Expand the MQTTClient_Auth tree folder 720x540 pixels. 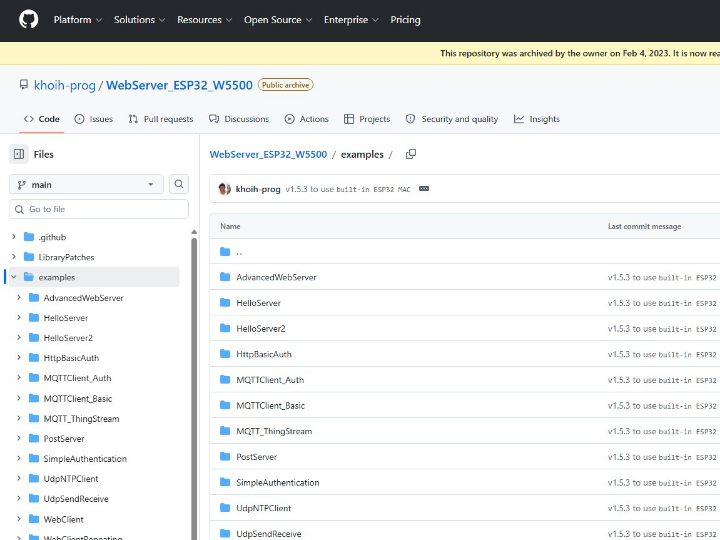pos(19,378)
